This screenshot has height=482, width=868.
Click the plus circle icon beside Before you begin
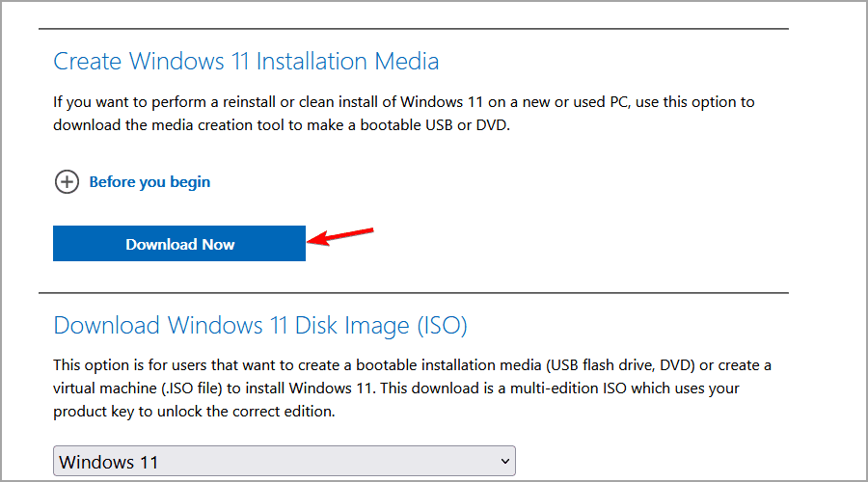(67, 182)
